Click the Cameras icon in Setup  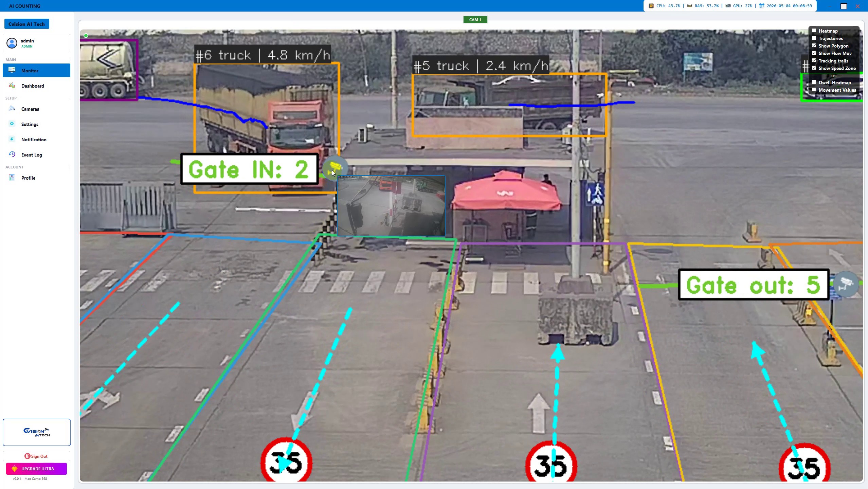[x=12, y=108]
